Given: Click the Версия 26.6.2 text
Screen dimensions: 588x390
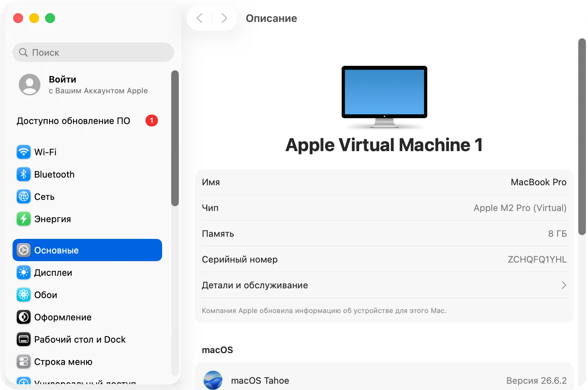Looking at the screenshot, I should [x=537, y=381].
